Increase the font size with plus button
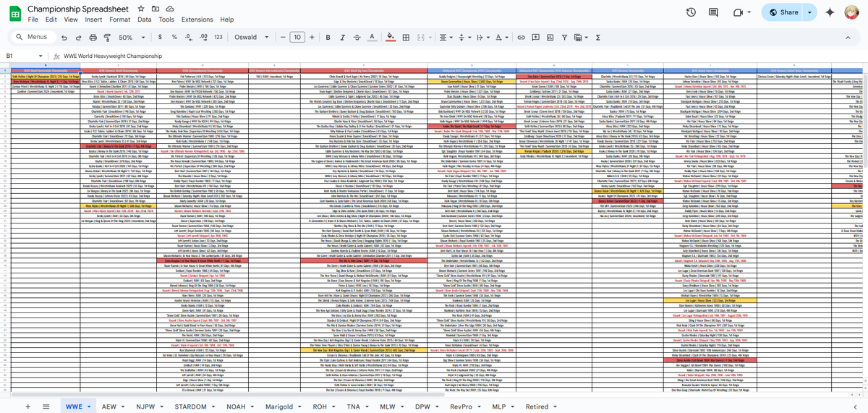This screenshot has height=413, width=868. [312, 38]
